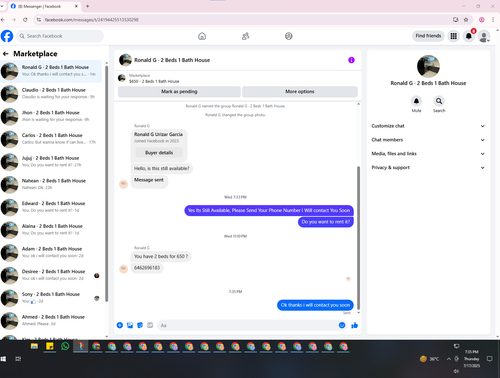Show hidden system tray icons
This screenshot has height=378, width=500.
(x=449, y=359)
